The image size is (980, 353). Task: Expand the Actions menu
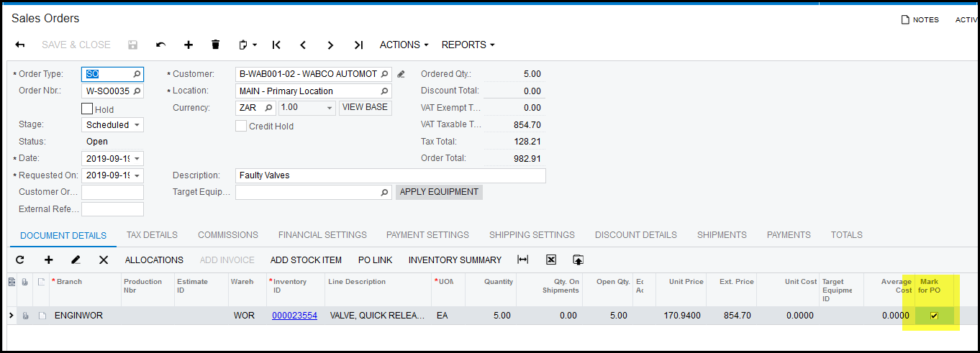pos(404,45)
